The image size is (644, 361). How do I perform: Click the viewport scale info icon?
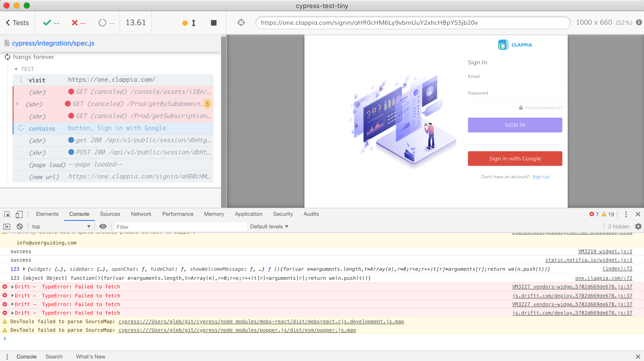(x=639, y=23)
